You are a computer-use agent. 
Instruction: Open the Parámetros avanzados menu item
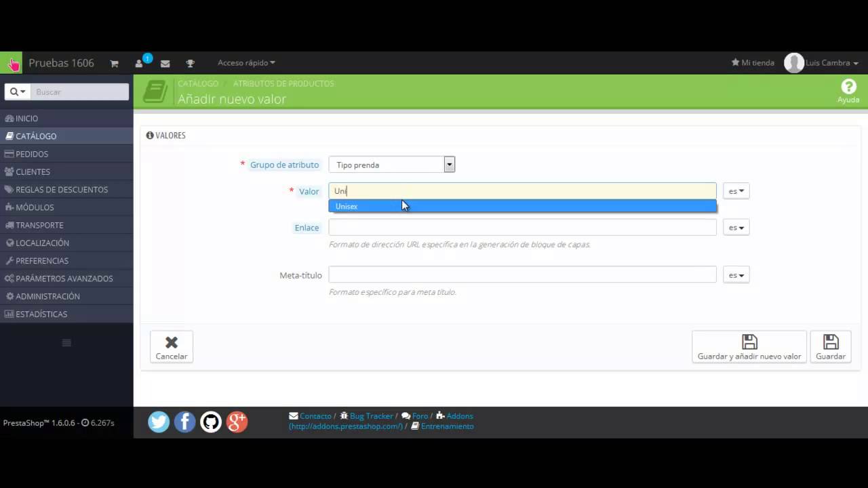tap(66, 279)
